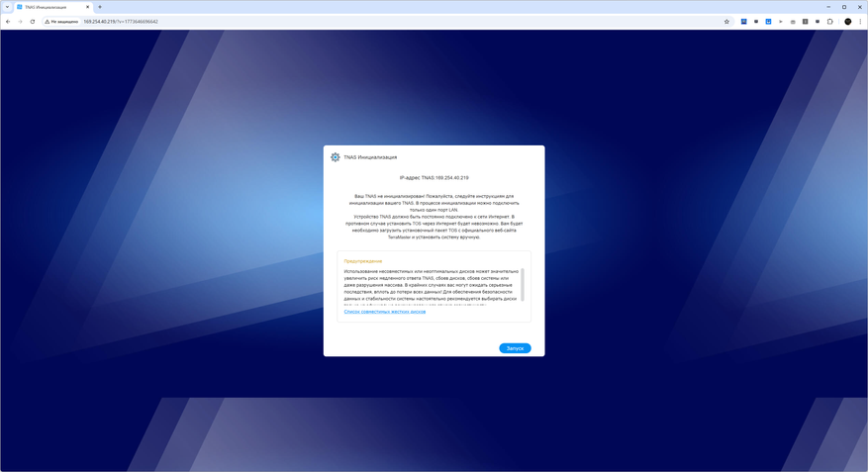Maximize the browser window

click(844, 7)
